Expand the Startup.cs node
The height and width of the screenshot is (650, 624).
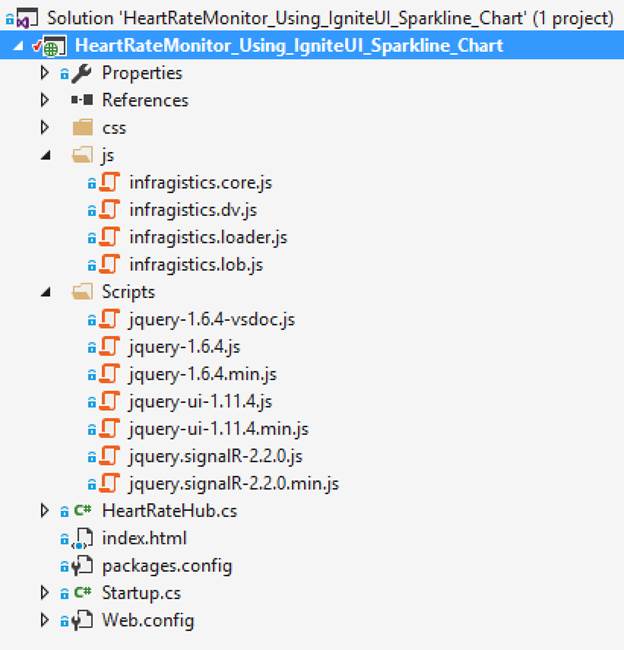pos(44,593)
